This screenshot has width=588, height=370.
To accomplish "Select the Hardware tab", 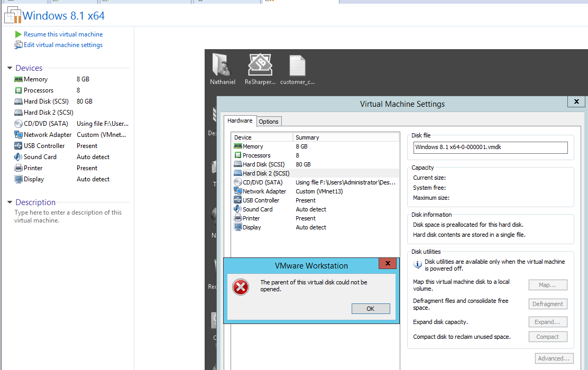I will pyautogui.click(x=240, y=121).
